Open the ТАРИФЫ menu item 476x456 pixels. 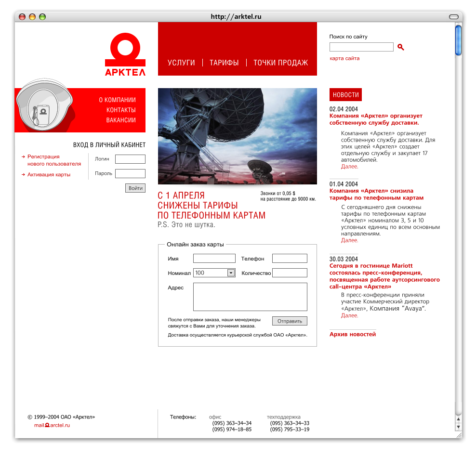pyautogui.click(x=224, y=63)
